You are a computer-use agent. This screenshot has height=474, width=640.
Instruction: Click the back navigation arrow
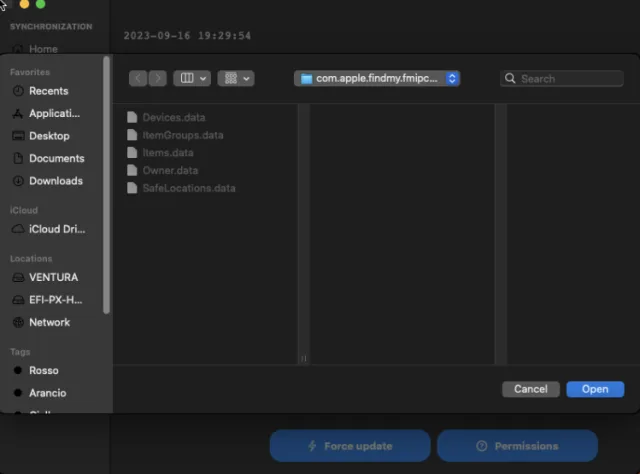click(138, 78)
